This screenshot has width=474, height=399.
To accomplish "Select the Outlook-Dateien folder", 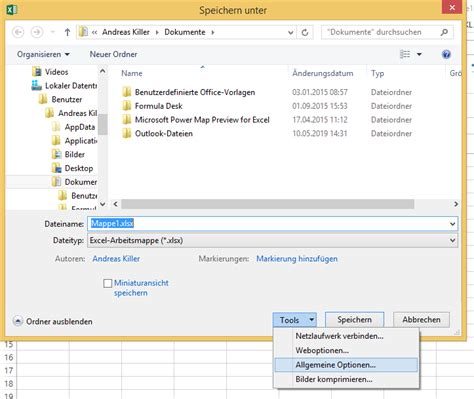I will [x=157, y=133].
